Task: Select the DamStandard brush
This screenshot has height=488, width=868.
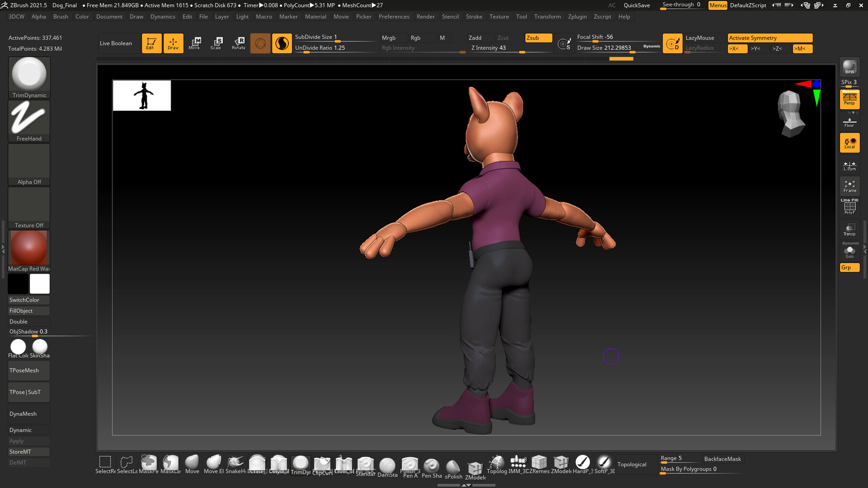Action: point(387,467)
